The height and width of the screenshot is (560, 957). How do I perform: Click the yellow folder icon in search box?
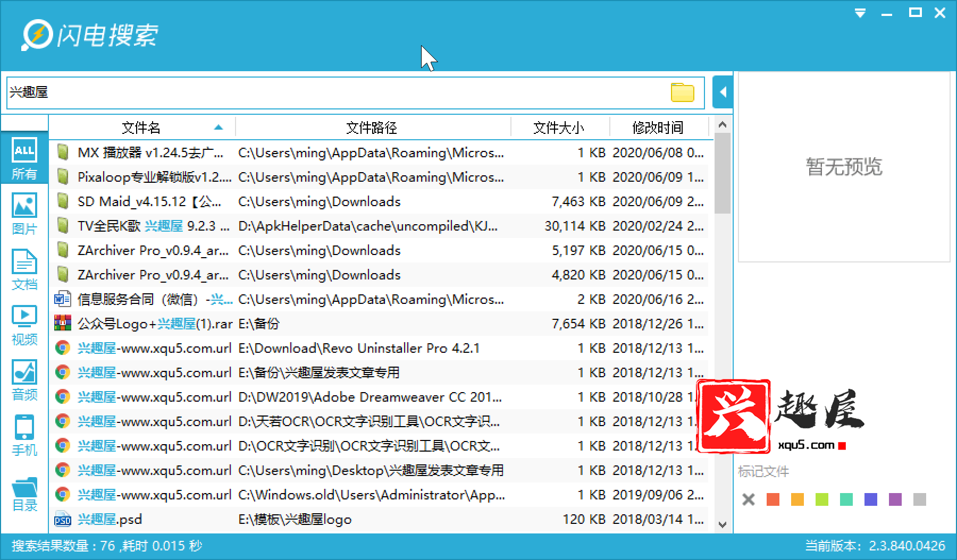pyautogui.click(x=682, y=92)
